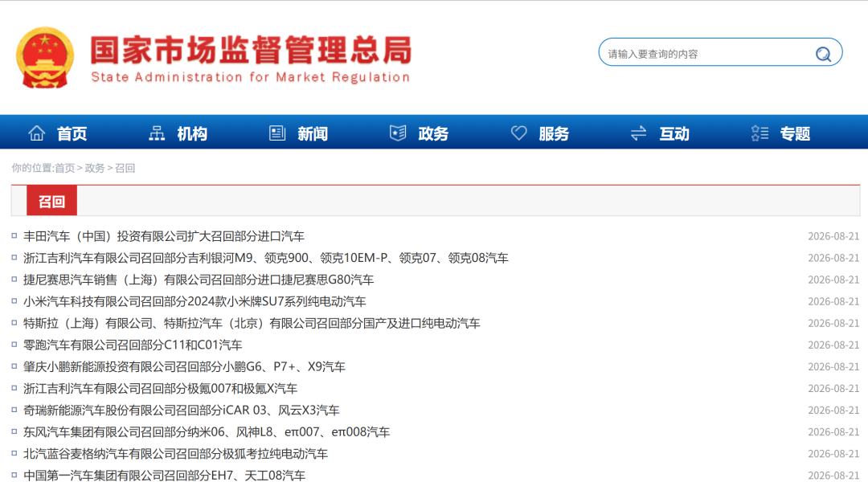Open the 中国第一汽车集团 EH7、天工08 recall notice

pyautogui.click(x=165, y=476)
